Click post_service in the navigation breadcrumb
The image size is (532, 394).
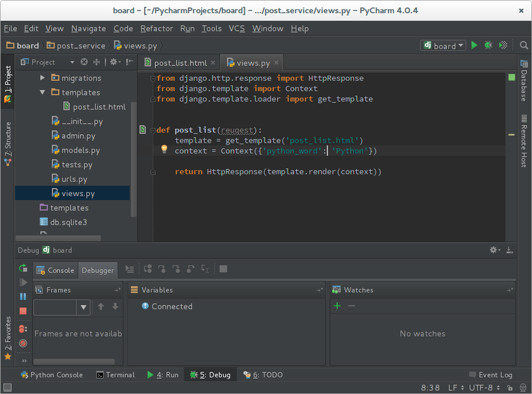76,45
